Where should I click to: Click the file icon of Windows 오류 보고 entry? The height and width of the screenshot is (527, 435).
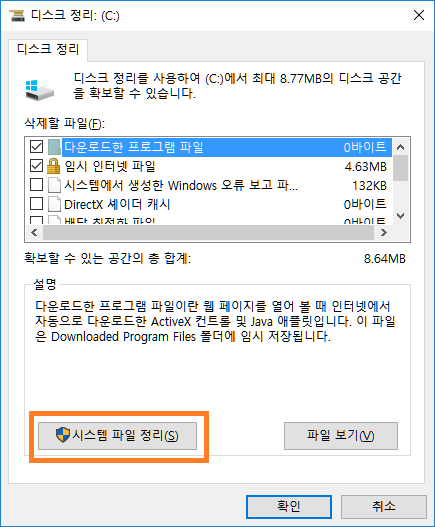tap(54, 185)
